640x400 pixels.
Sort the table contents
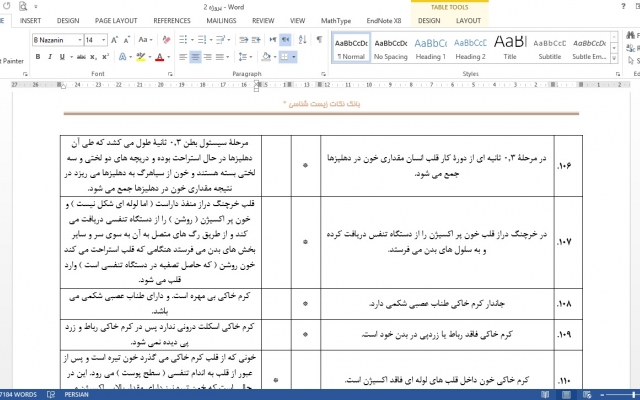pyautogui.click(x=302, y=40)
